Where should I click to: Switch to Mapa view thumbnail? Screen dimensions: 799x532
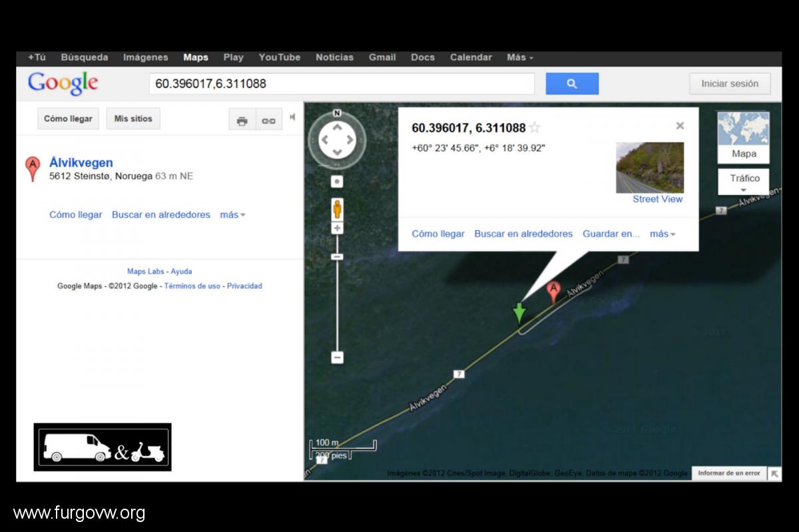click(743, 137)
